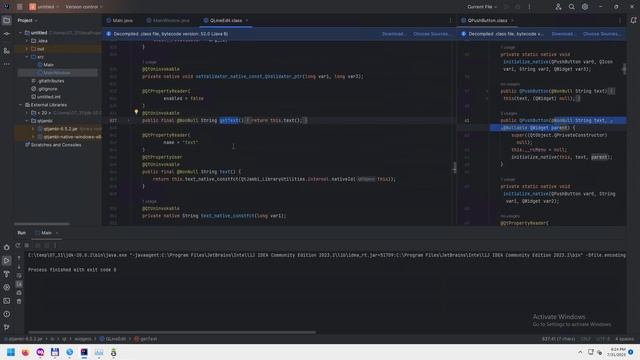Stop the running process
640x360 pixels.
point(27,245)
